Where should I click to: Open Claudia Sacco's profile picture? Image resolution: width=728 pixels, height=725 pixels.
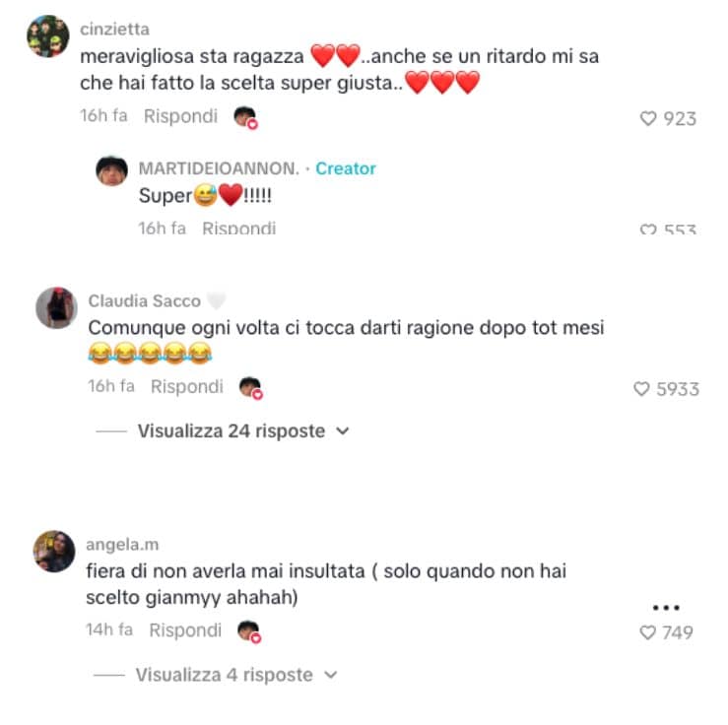tap(56, 307)
